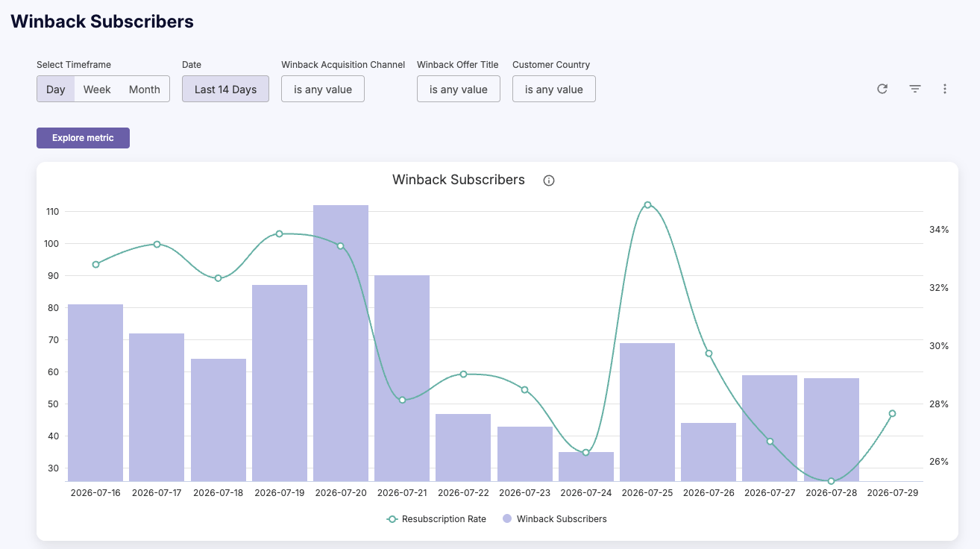Click the Explore metric button
The image size is (980, 549).
(83, 138)
